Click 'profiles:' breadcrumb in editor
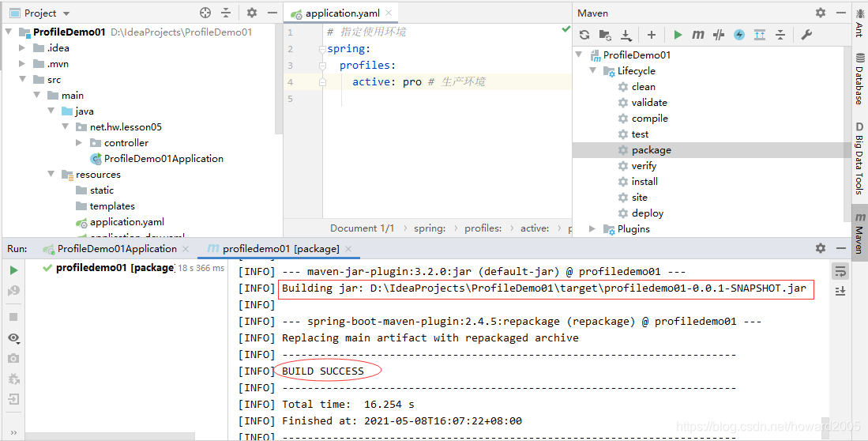The width and height of the screenshot is (868, 441). pos(483,228)
